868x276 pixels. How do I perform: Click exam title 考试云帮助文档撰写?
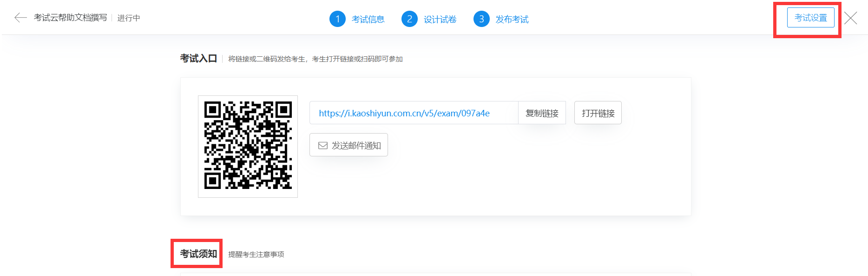pos(70,18)
